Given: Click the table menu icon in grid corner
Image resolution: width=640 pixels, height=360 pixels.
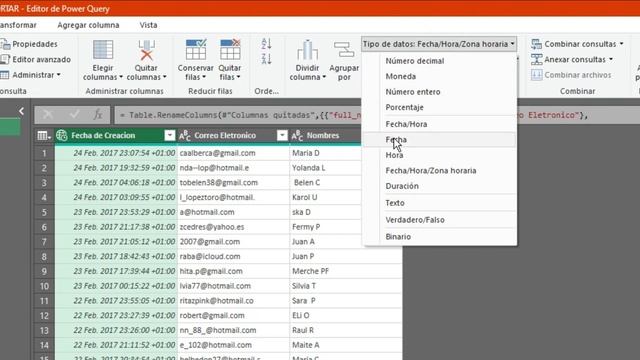Looking at the screenshot, I should tap(44, 136).
